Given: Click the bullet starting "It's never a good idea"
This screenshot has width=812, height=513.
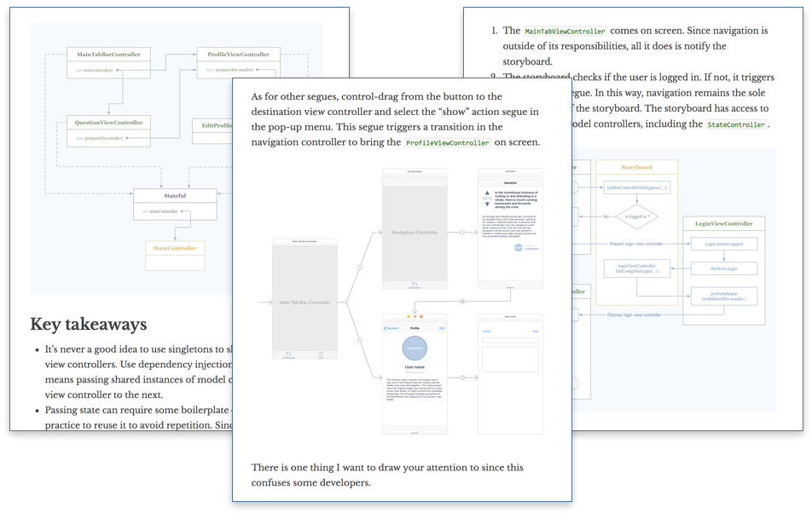Looking at the screenshot, I should (140, 372).
